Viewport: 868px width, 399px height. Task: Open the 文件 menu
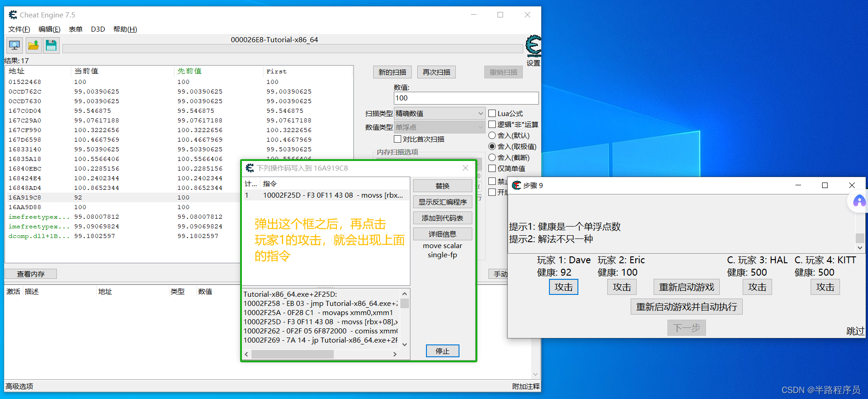(19, 29)
